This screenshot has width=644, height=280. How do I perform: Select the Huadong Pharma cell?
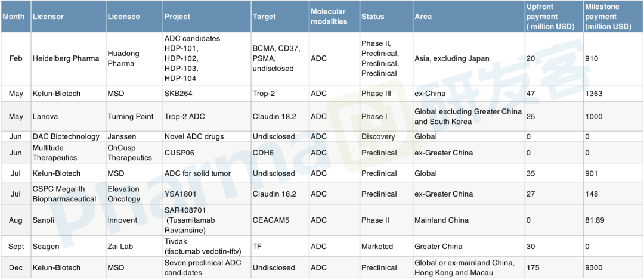pos(123,58)
